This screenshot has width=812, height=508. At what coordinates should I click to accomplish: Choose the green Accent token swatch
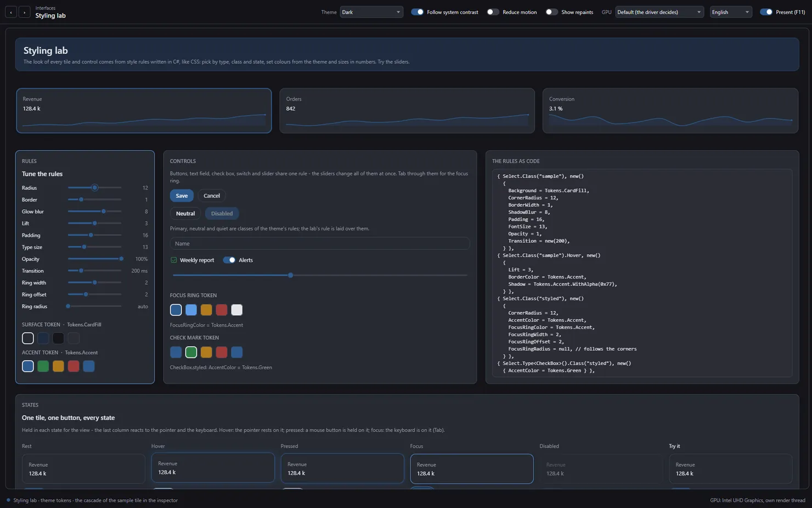43,366
